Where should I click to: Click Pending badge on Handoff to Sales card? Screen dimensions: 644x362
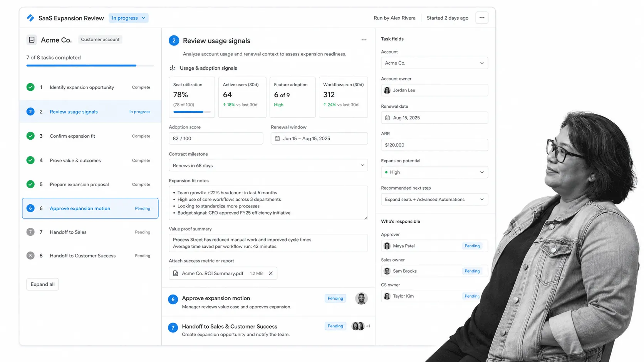pos(335,326)
